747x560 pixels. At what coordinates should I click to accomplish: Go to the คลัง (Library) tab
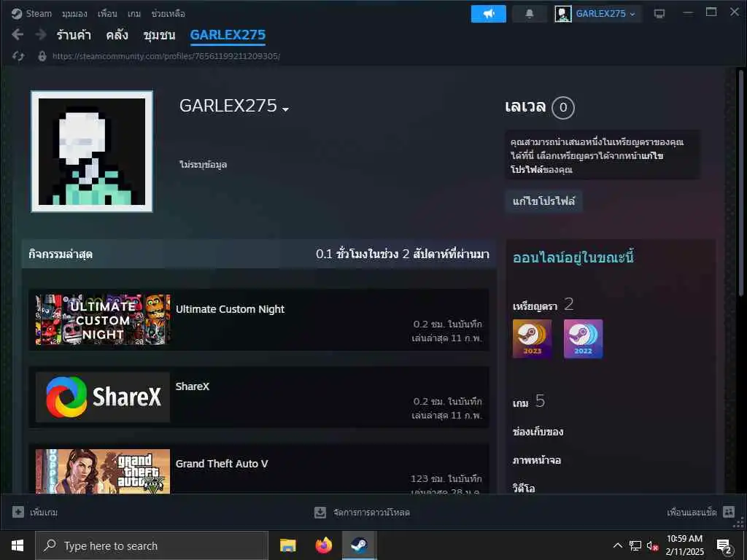(117, 35)
